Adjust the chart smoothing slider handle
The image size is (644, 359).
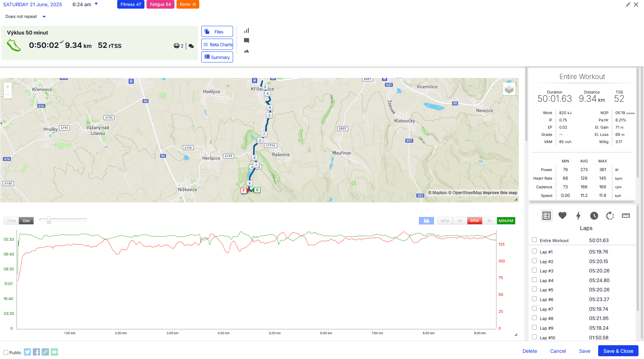tap(49, 220)
